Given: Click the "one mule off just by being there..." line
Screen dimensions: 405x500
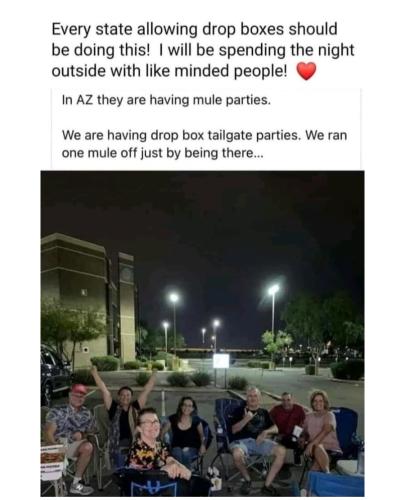Looking at the screenshot, I should 162,154.
